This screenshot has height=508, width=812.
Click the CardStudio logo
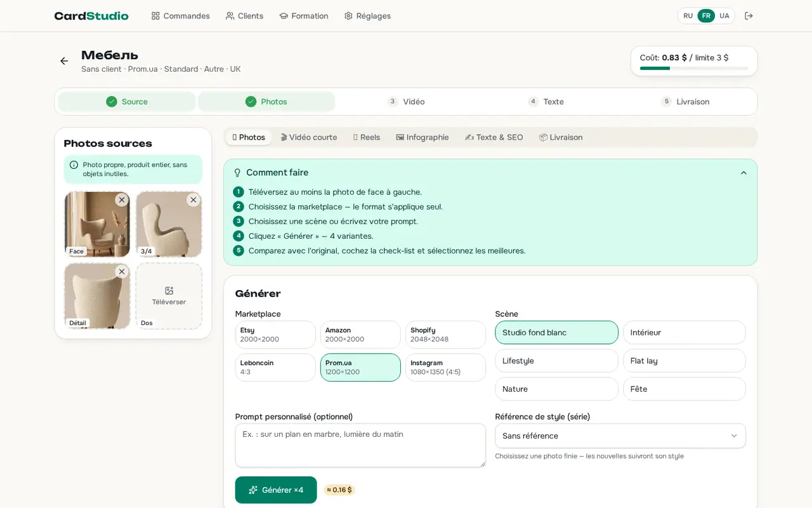(91, 16)
